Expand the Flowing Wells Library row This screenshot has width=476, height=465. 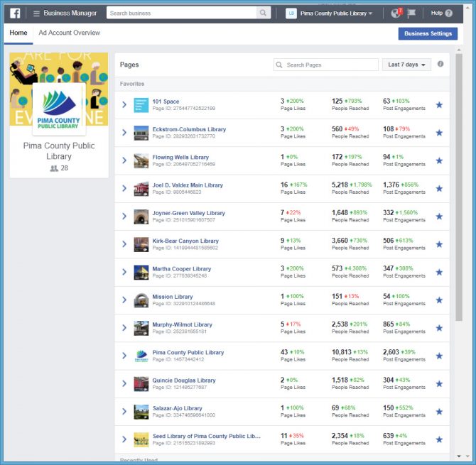[124, 160]
